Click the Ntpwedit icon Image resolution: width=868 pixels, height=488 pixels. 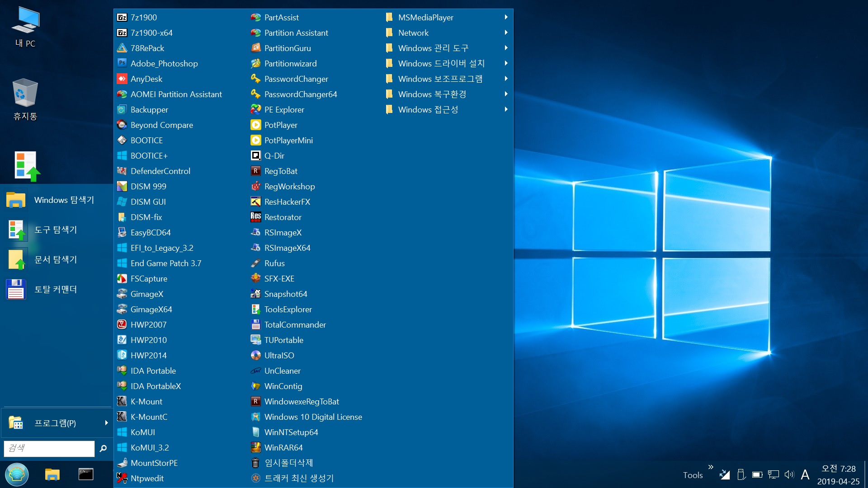122,479
